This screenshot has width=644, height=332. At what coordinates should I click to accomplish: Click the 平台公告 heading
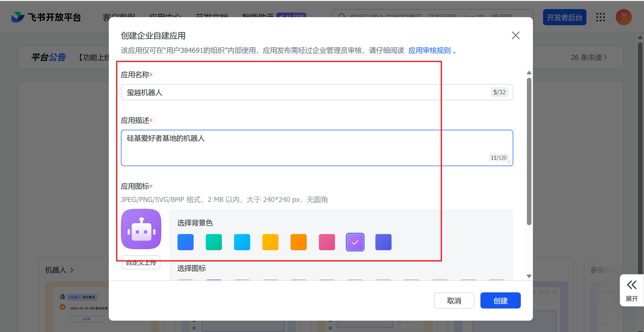(x=48, y=57)
